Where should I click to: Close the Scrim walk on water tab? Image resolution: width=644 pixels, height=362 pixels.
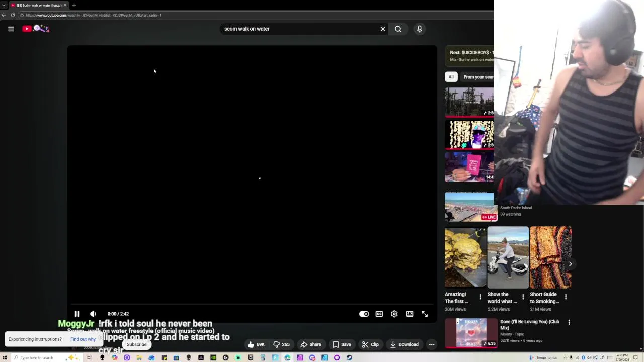pyautogui.click(x=65, y=5)
